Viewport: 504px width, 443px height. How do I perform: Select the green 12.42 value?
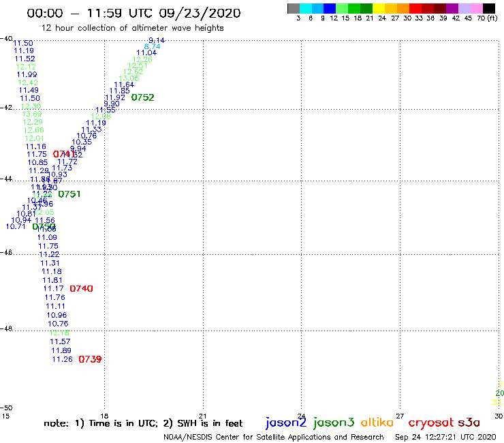pyautogui.click(x=28, y=82)
